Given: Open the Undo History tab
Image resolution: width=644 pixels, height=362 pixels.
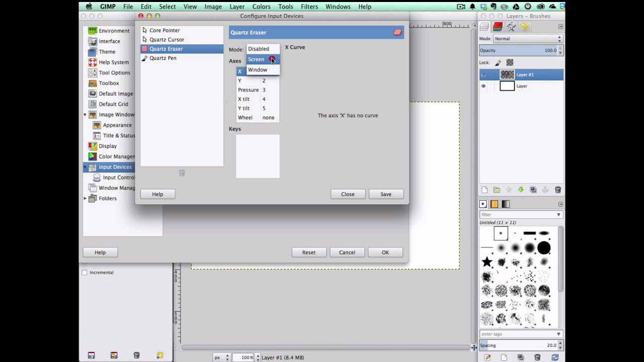Looking at the screenshot, I should (524, 27).
